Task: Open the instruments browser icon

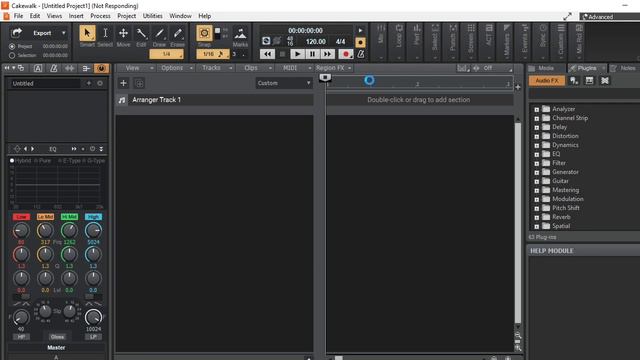Action: [574, 81]
